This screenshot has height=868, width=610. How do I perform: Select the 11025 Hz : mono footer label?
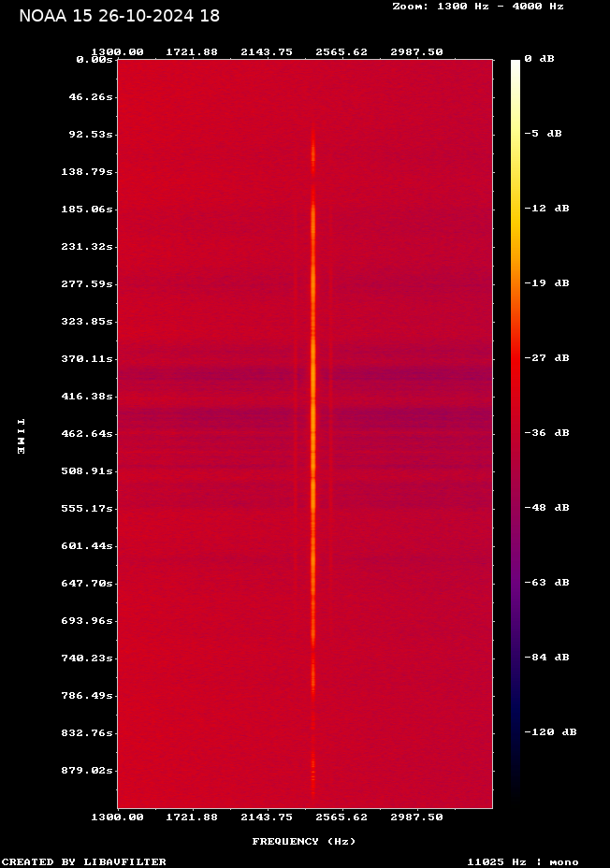(523, 861)
